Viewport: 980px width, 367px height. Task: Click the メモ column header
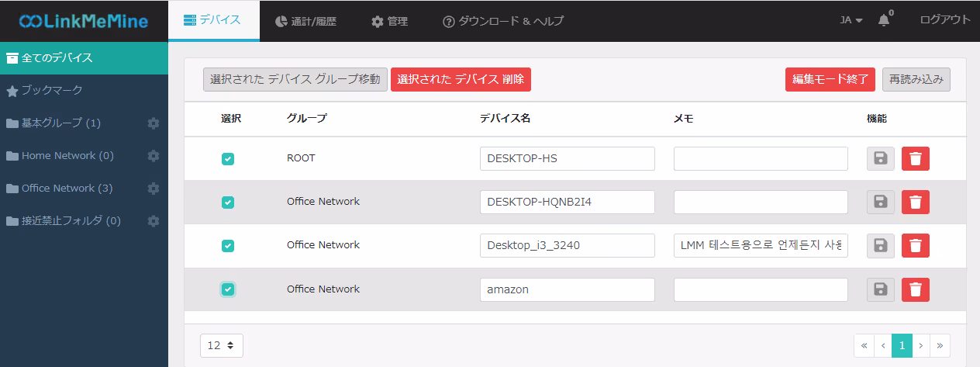tap(683, 119)
